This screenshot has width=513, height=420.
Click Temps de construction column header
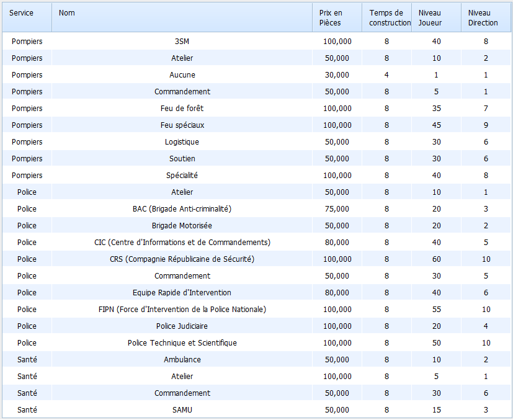[x=386, y=17]
